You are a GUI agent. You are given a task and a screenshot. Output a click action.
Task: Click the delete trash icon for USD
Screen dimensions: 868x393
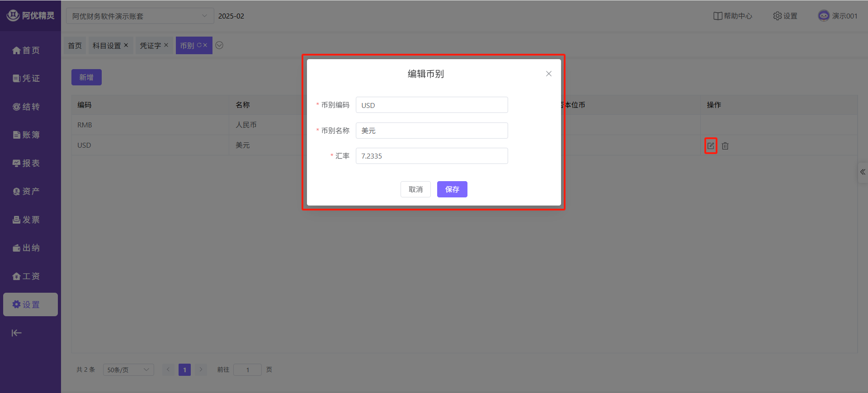(725, 146)
